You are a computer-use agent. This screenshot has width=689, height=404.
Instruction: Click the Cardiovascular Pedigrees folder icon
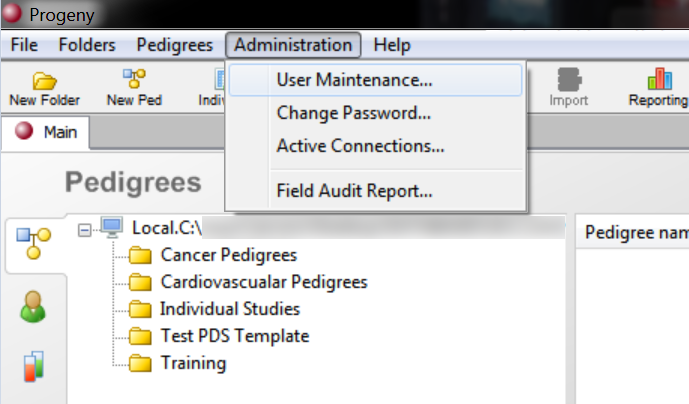point(140,282)
